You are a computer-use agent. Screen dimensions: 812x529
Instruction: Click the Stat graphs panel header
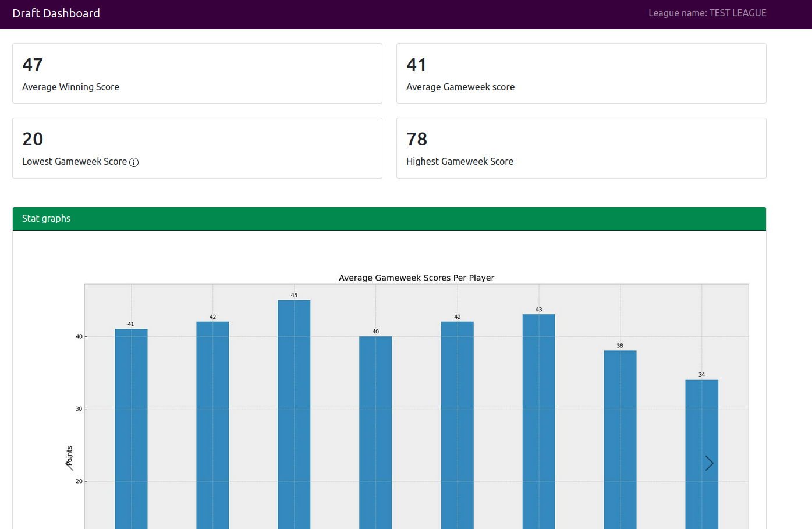389,219
